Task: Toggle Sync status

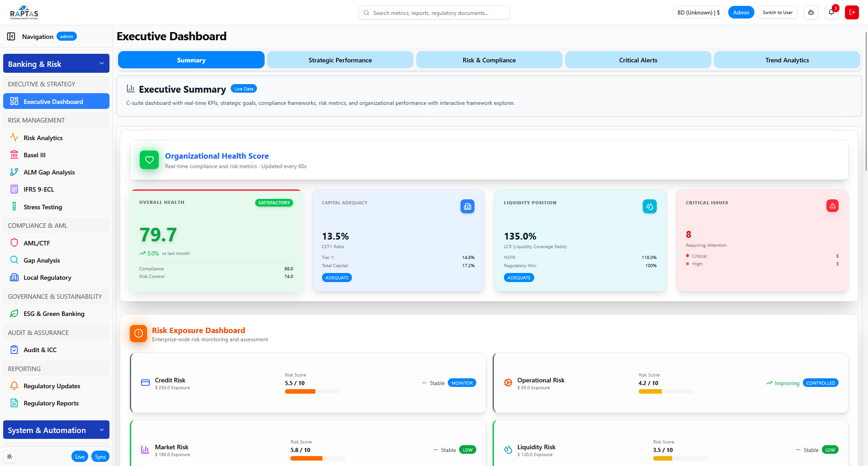Action: pyautogui.click(x=100, y=457)
